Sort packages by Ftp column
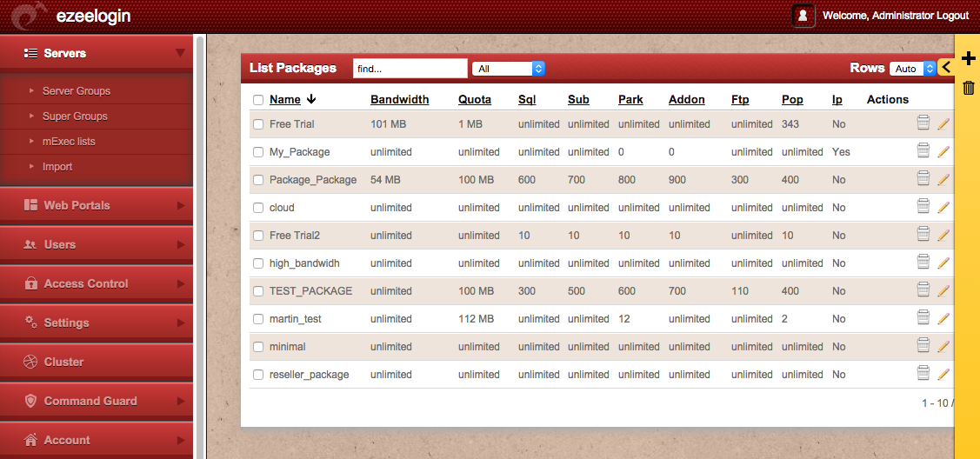The height and width of the screenshot is (459, 980). (740, 99)
